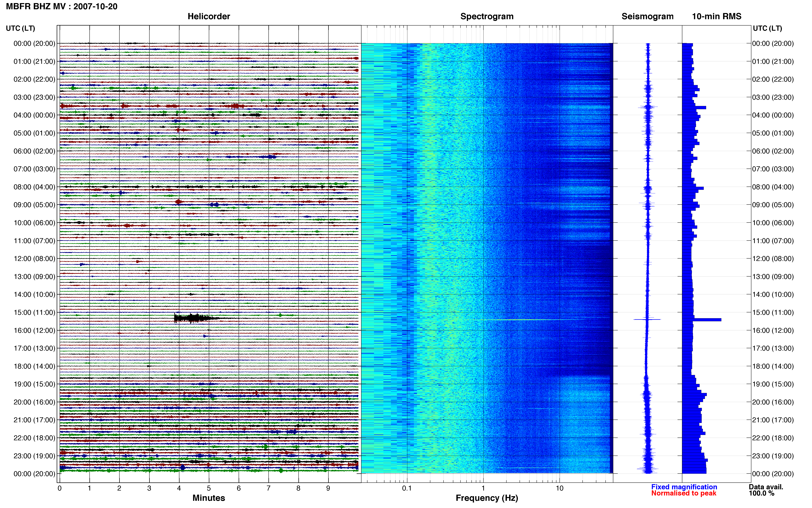Screen dimensions: 812x508
Task: Select the Seismogram panel heading
Action: point(648,16)
